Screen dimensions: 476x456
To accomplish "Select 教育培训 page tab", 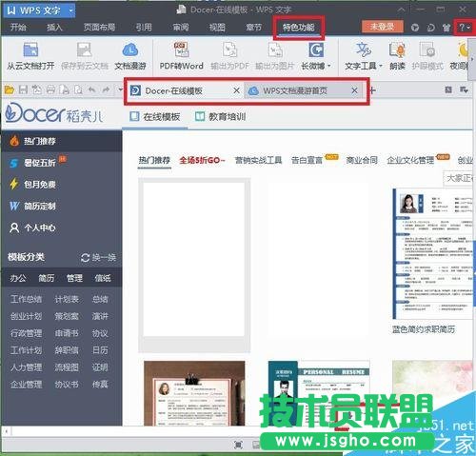I will point(221,117).
